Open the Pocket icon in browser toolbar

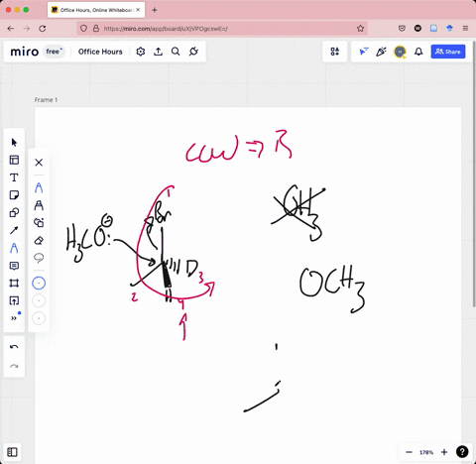402,29
